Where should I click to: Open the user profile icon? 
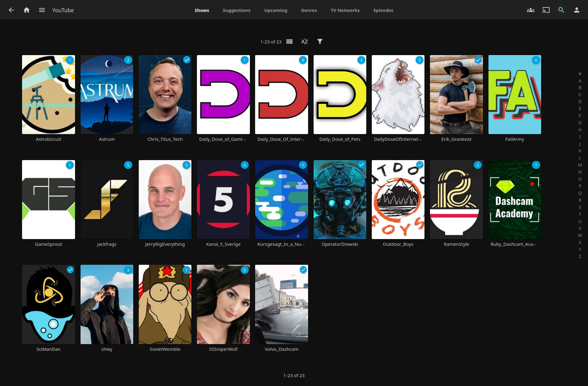pos(576,10)
